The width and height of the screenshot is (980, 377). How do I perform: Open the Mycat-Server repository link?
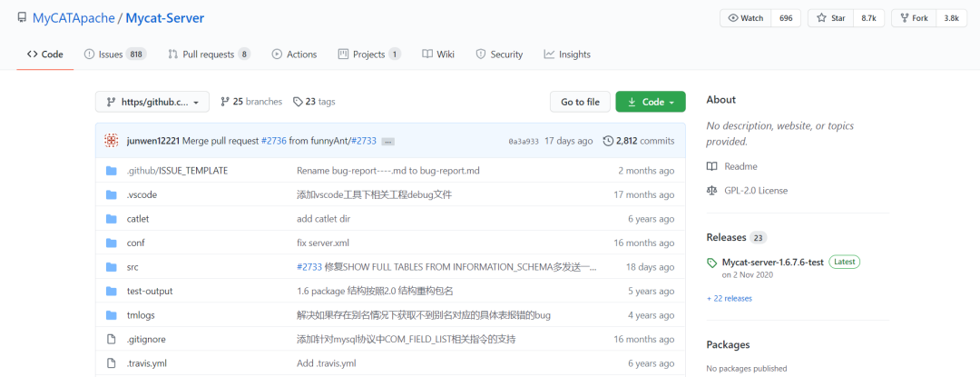(165, 18)
